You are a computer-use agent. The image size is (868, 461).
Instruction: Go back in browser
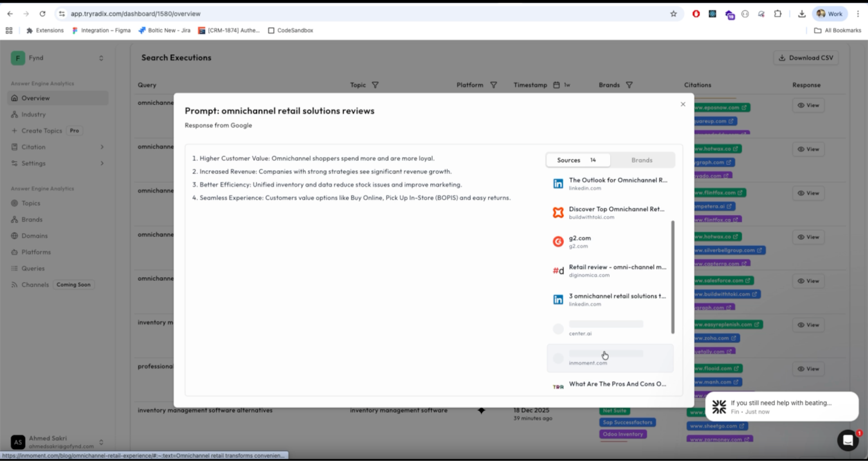click(x=10, y=14)
